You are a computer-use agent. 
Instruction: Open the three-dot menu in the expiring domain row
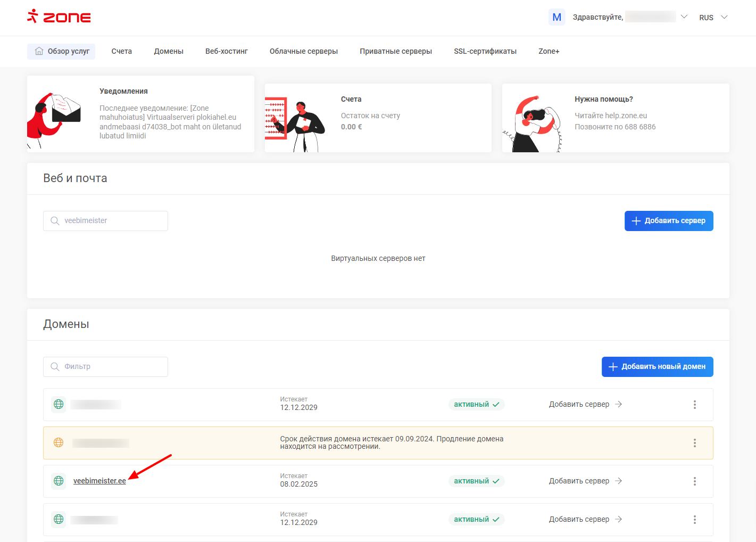coord(694,443)
